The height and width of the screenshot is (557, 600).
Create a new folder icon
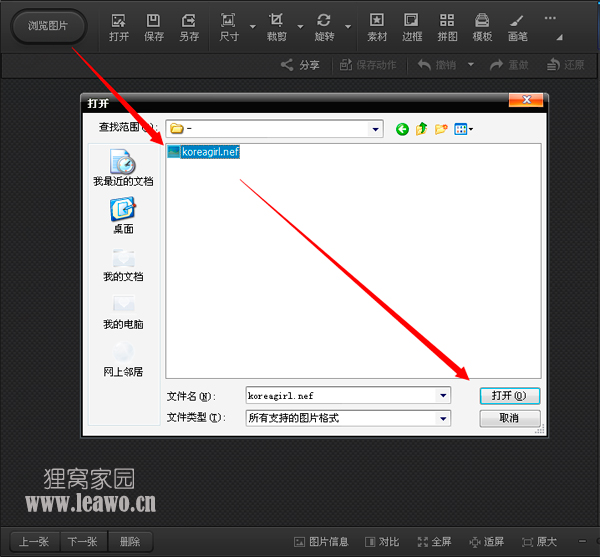(x=441, y=129)
